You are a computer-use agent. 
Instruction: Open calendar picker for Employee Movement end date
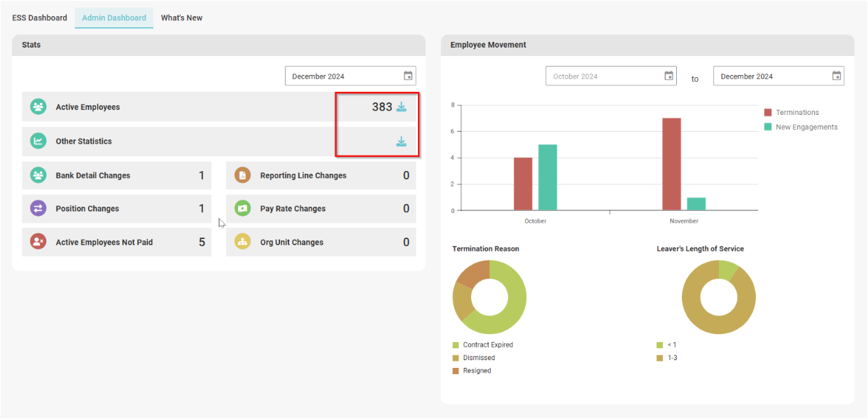836,76
